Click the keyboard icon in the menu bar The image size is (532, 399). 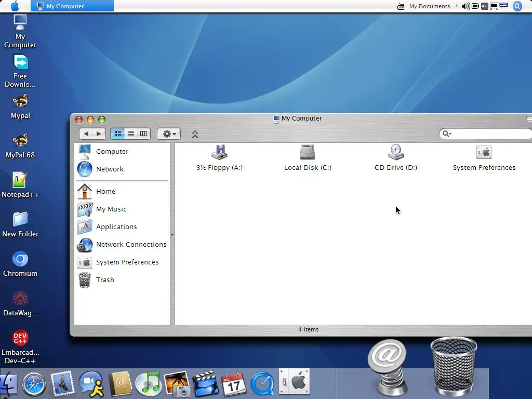401,6
